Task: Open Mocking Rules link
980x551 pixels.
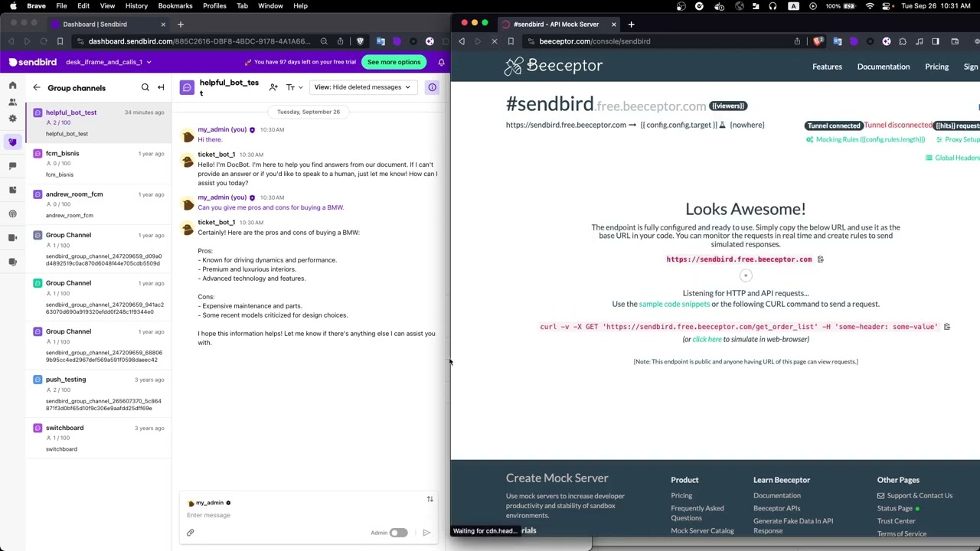Action: coord(865,140)
